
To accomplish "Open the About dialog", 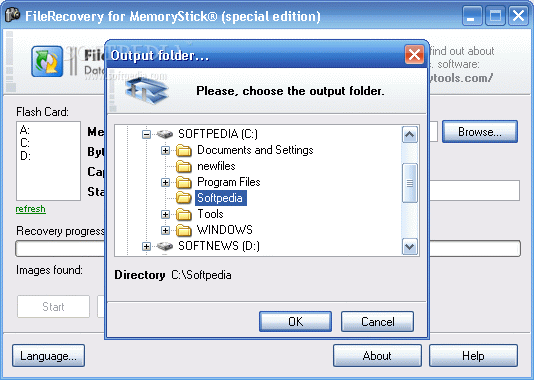I will click(x=377, y=356).
